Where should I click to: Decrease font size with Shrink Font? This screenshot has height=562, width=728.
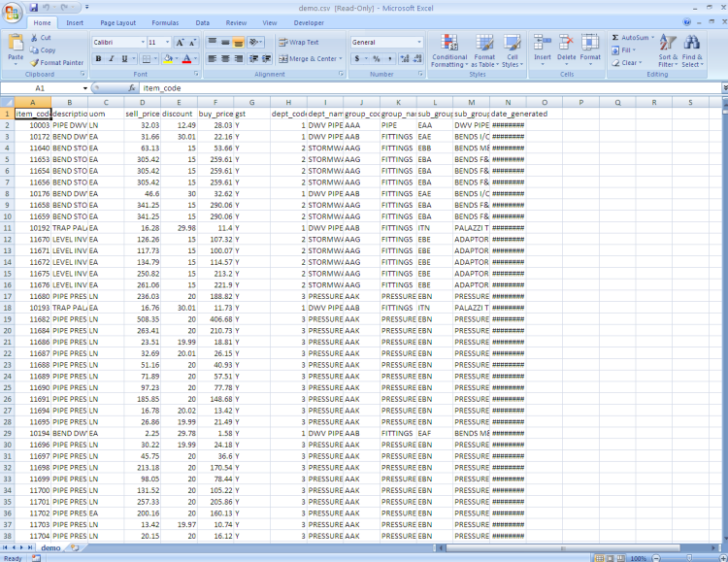[x=193, y=43]
